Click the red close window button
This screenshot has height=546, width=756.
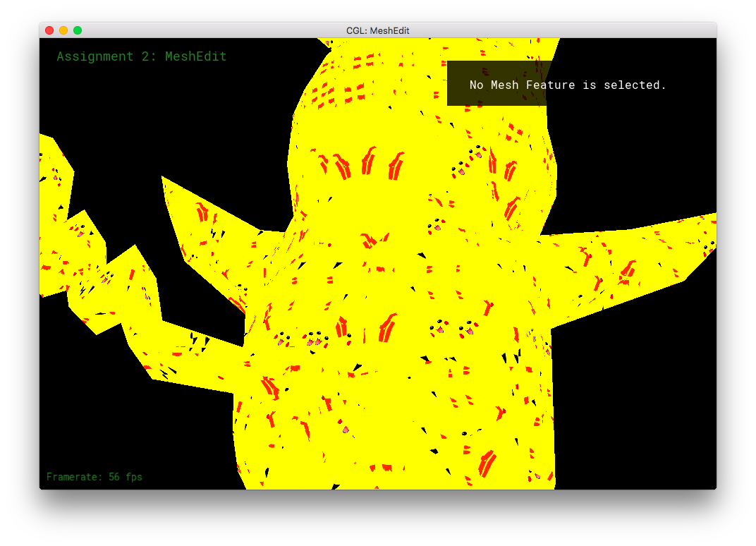[49, 30]
